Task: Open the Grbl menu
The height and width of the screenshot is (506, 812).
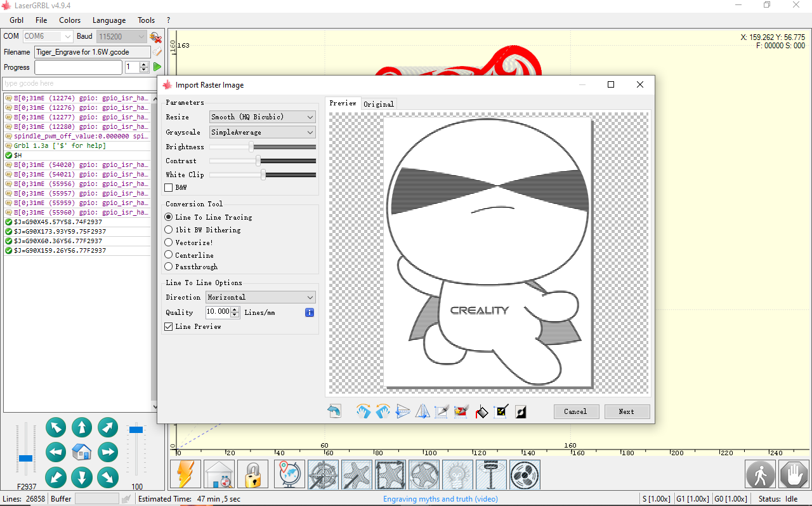Action: click(16, 20)
